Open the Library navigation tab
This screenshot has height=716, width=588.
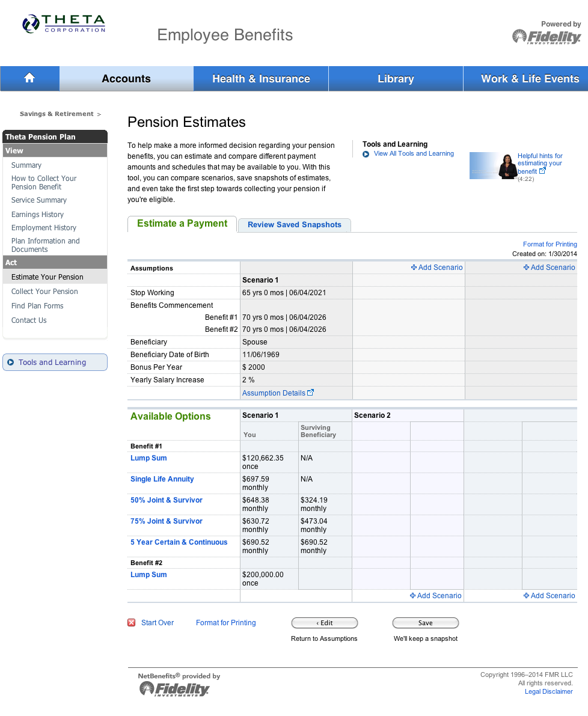coord(396,79)
